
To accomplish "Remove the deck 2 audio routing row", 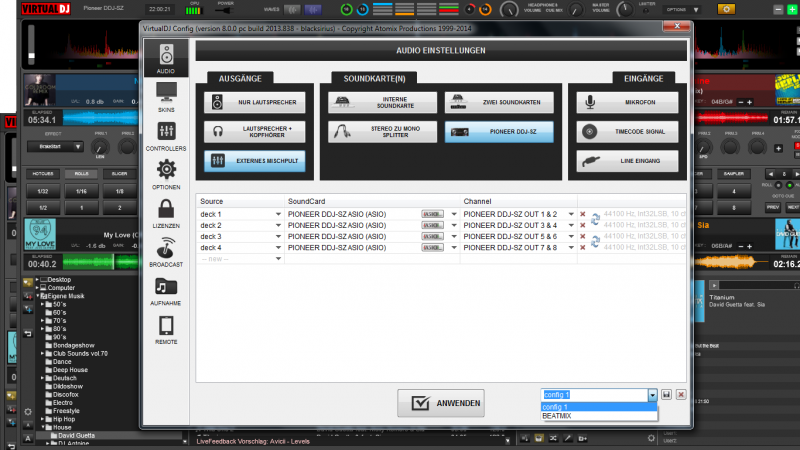I will click(x=583, y=226).
